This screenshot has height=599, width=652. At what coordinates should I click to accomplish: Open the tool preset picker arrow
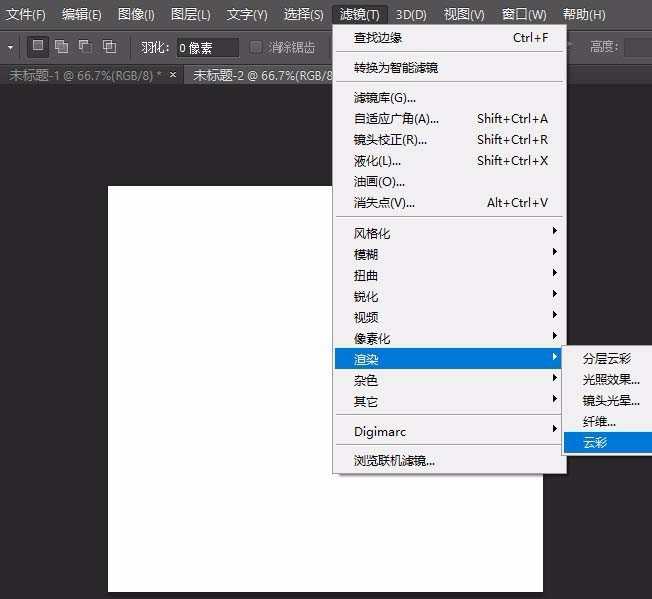coord(11,47)
